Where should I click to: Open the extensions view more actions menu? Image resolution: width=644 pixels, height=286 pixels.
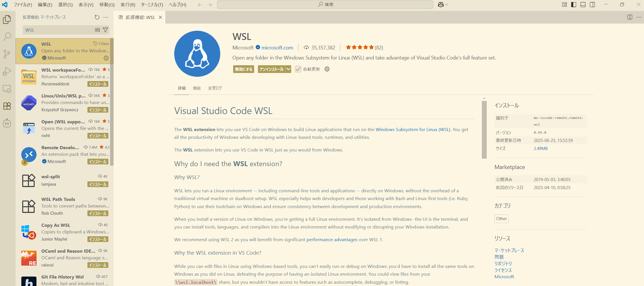pos(106,17)
